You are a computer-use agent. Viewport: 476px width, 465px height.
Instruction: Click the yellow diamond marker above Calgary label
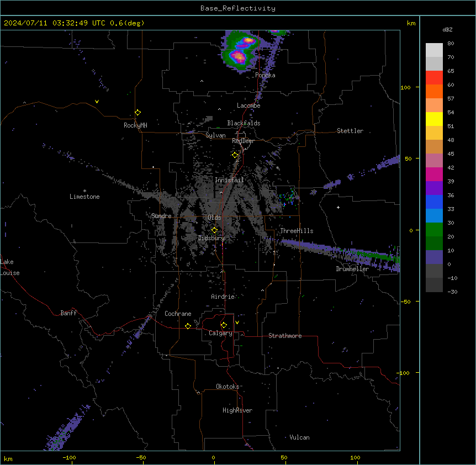click(x=224, y=325)
